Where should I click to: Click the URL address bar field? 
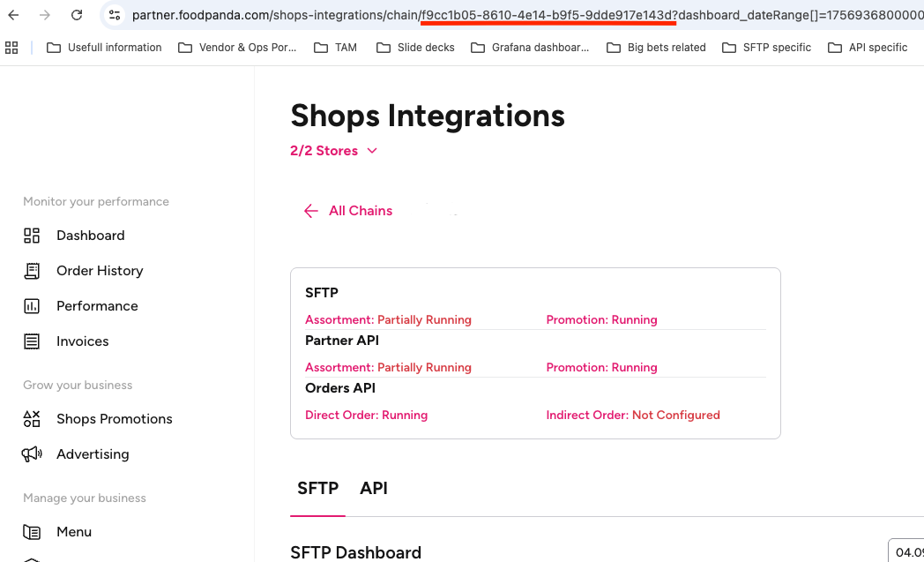click(529, 15)
